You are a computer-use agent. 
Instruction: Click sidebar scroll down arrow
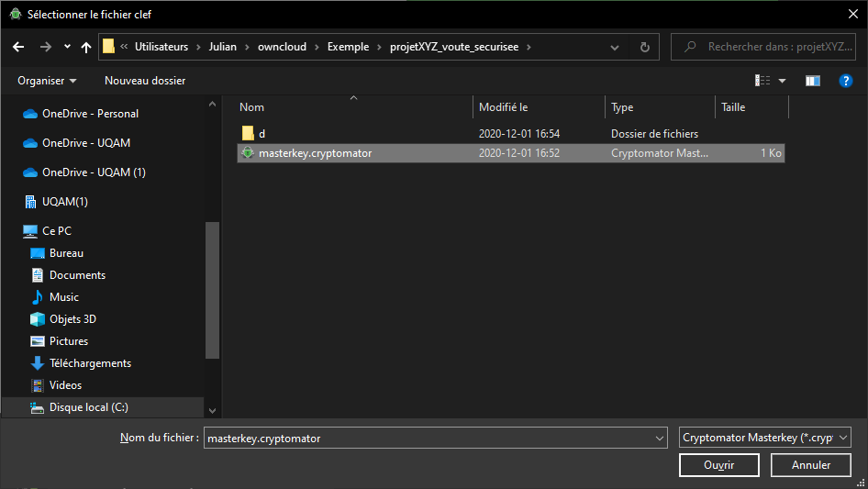click(x=213, y=410)
